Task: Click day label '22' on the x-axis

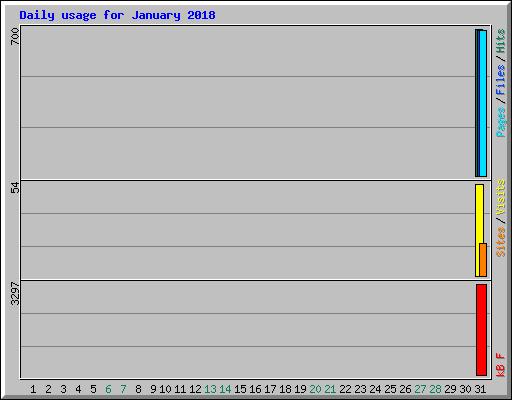Action: [x=345, y=389]
